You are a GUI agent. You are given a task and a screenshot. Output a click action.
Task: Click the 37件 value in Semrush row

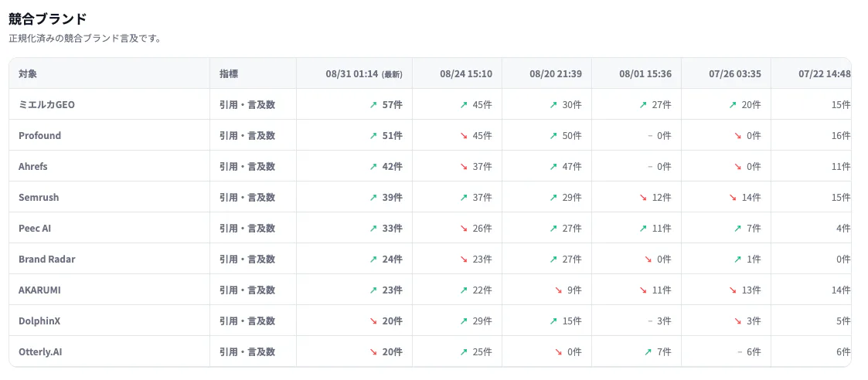pyautogui.click(x=482, y=198)
